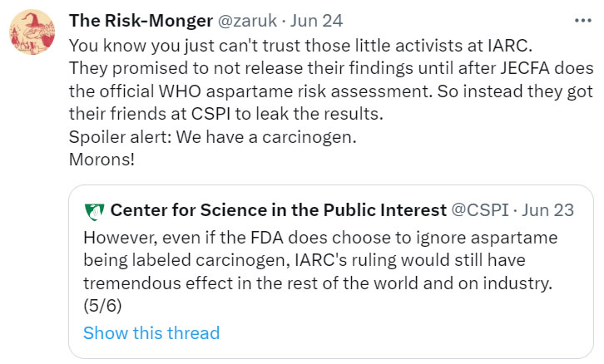Click the CSPI logo in quoted tweet

[x=94, y=210]
